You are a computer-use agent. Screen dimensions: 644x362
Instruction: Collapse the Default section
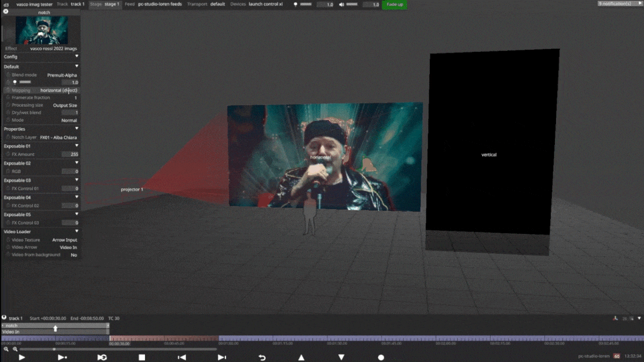pyautogui.click(x=77, y=67)
